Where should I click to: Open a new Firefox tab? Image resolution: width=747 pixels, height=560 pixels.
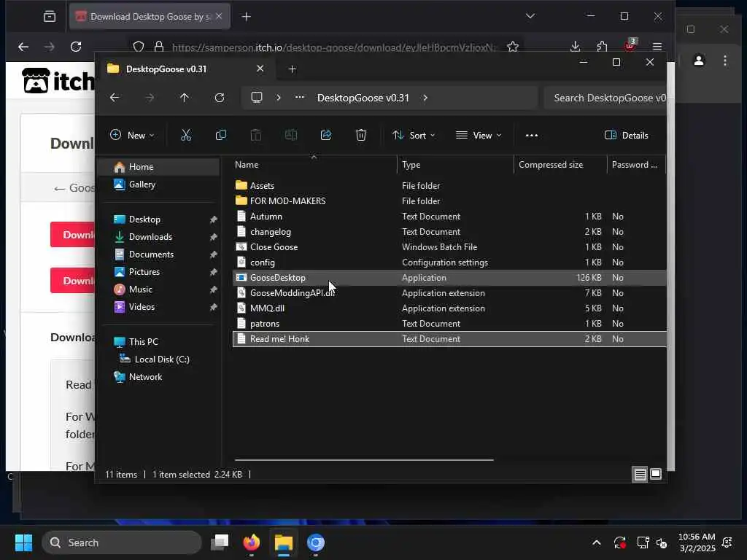247,17
